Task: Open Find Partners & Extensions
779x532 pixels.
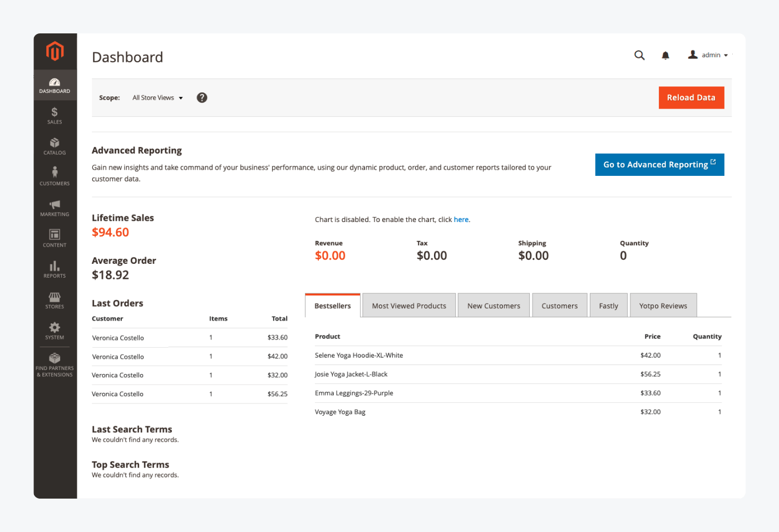Action: click(55, 365)
